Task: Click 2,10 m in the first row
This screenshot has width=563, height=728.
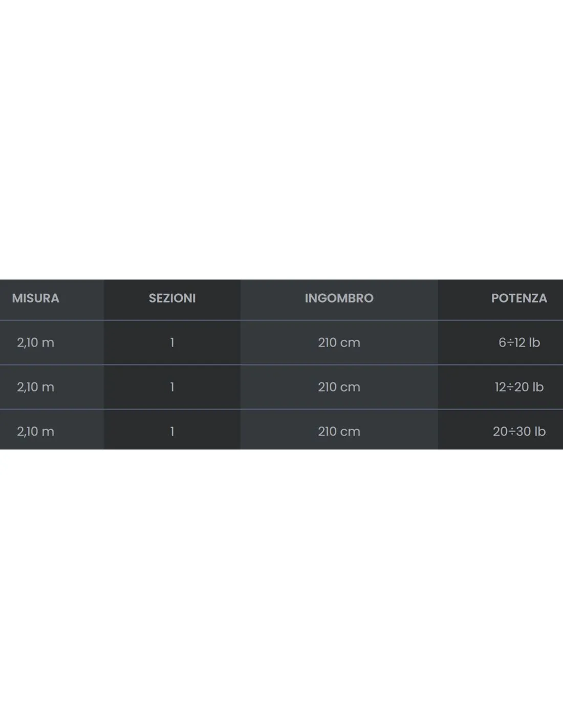Action: click(x=35, y=342)
